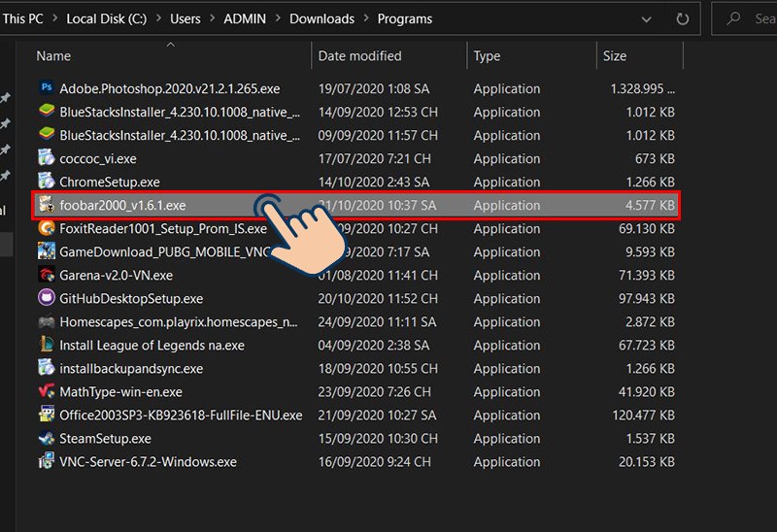Image resolution: width=777 pixels, height=532 pixels.
Task: Click the VNC-Server Windows installer icon
Action: (x=47, y=461)
